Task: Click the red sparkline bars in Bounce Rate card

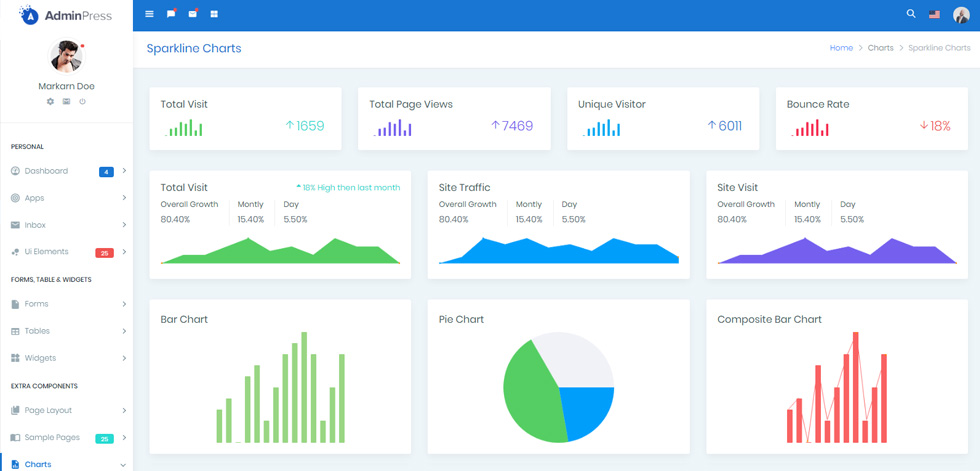Action: [810, 128]
